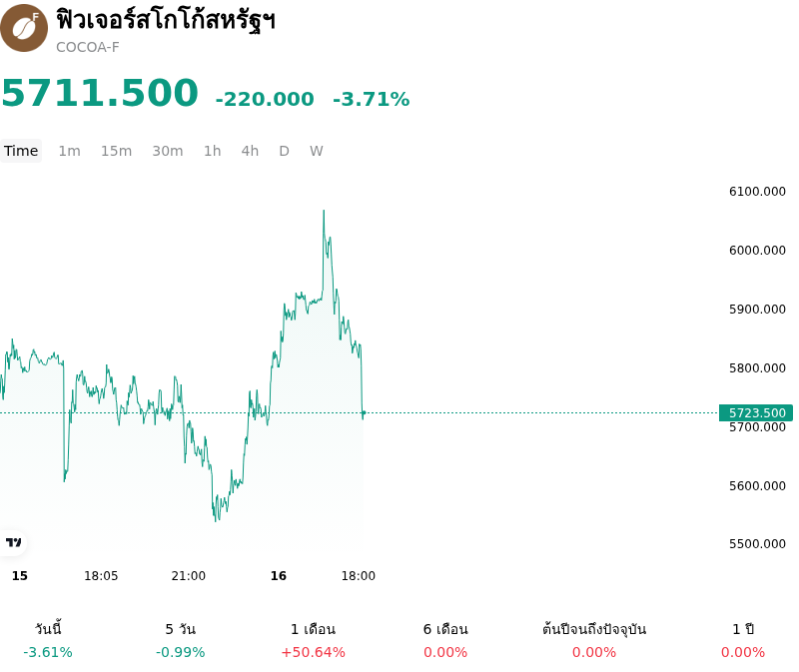Select the Time chart interval tab

coord(21,151)
